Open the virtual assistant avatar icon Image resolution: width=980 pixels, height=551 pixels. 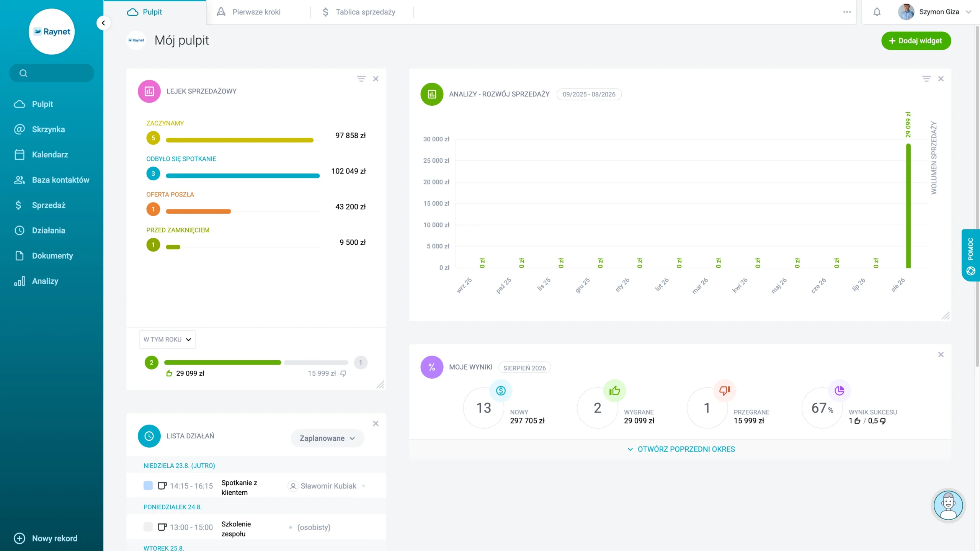tap(948, 505)
